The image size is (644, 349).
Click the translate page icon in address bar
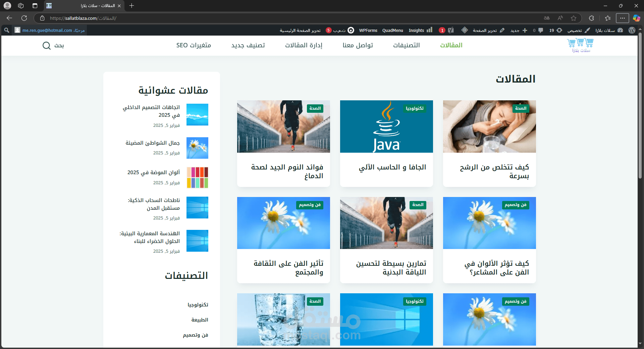(x=547, y=18)
